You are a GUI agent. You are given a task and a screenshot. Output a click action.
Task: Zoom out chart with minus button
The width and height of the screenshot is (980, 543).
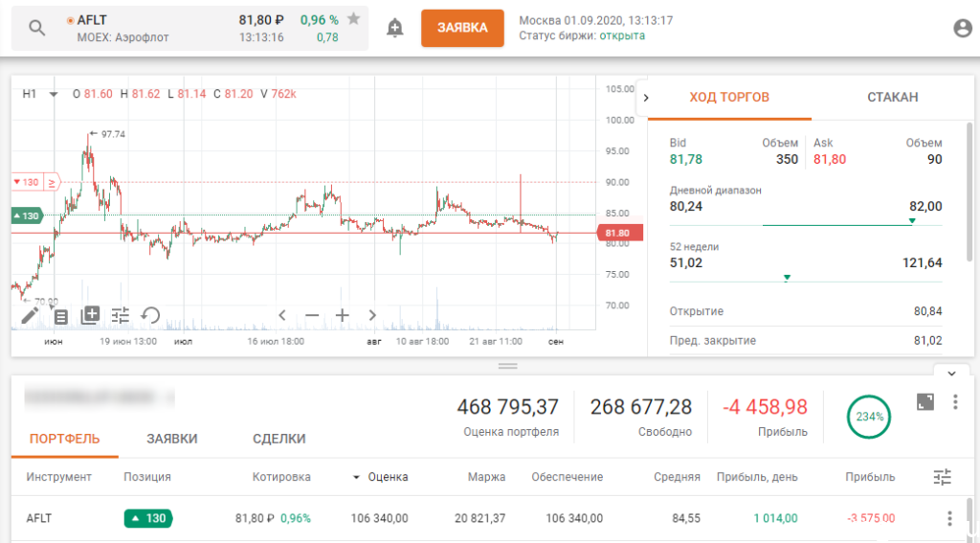tap(312, 315)
